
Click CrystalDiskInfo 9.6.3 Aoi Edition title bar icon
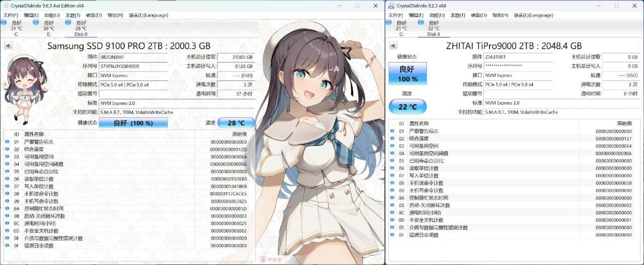[x=5, y=6]
